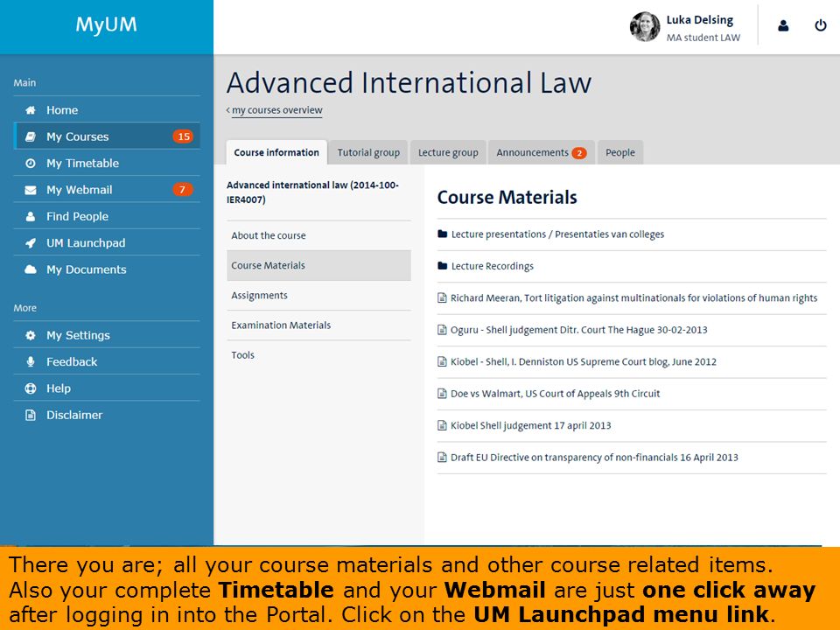Click the Find People person icon

click(x=31, y=216)
